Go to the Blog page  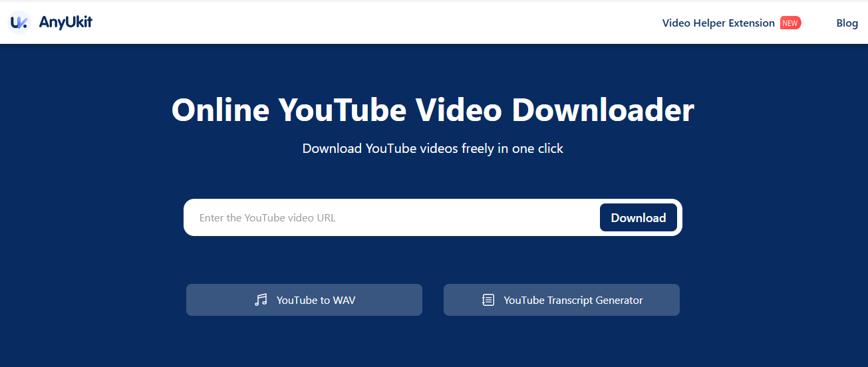coord(847,23)
